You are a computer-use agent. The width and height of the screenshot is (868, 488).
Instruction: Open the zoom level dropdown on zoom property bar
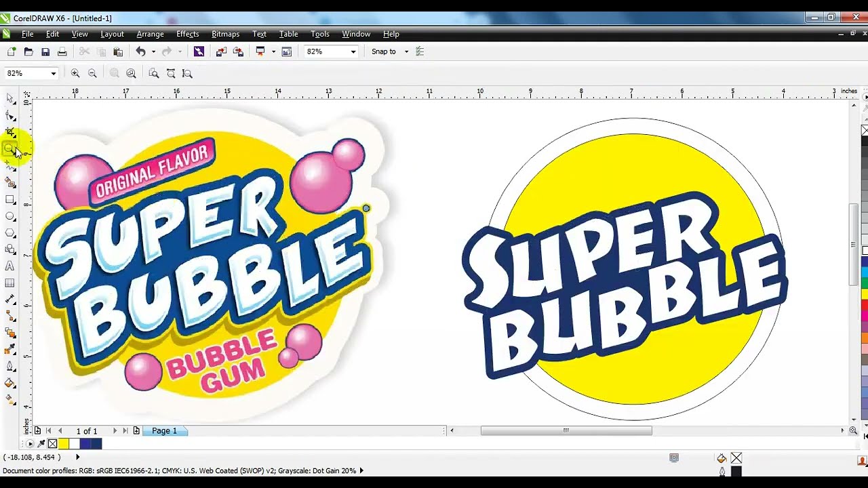click(x=53, y=73)
